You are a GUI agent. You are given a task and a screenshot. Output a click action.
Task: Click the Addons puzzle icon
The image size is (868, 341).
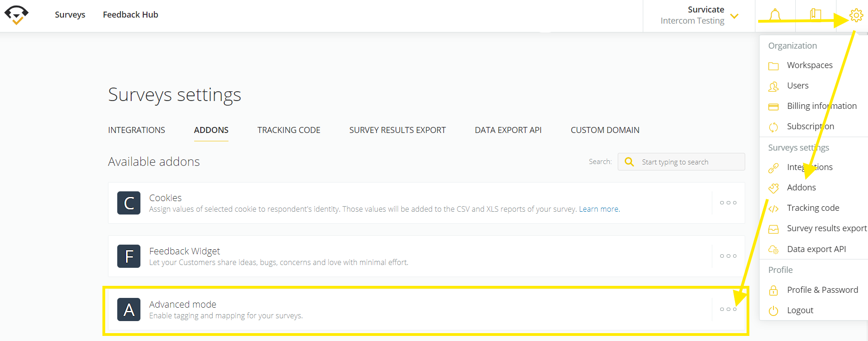(773, 188)
